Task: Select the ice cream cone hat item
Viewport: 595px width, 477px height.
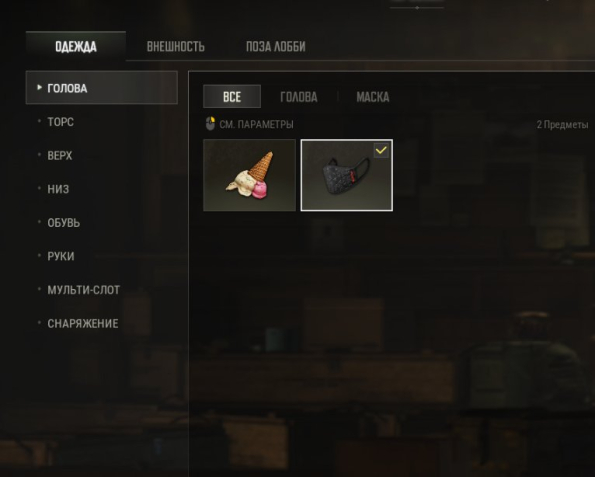Action: point(249,175)
